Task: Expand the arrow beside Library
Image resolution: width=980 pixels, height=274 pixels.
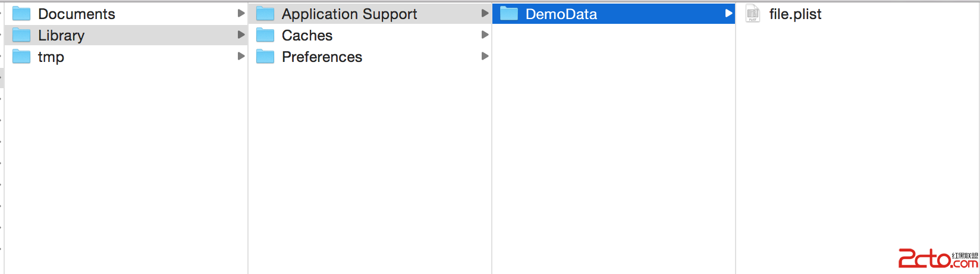Action: click(x=241, y=35)
